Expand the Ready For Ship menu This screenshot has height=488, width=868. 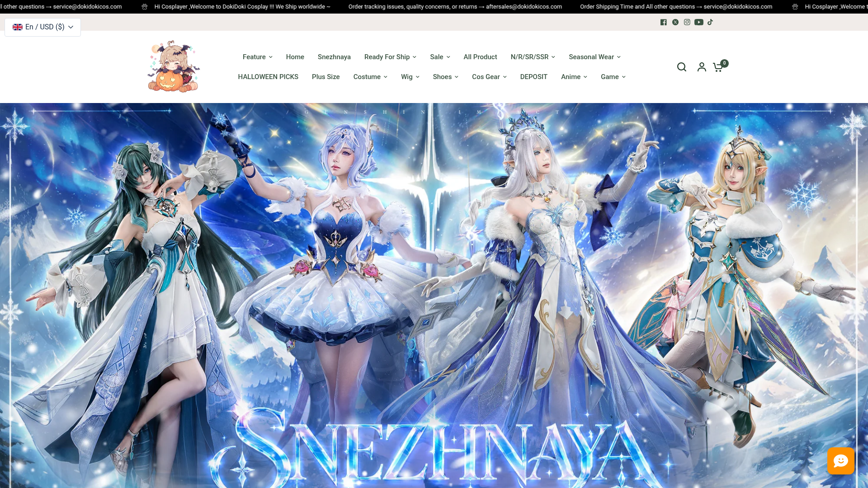(x=390, y=57)
